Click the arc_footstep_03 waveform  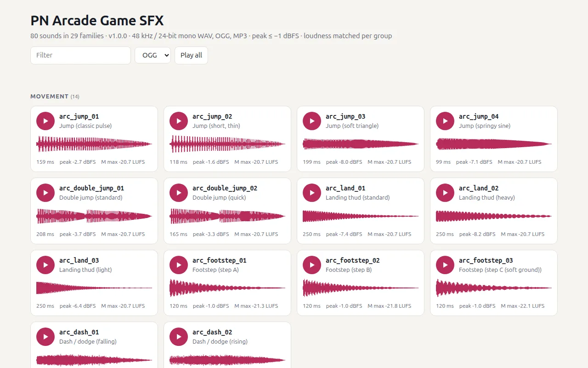coord(494,288)
